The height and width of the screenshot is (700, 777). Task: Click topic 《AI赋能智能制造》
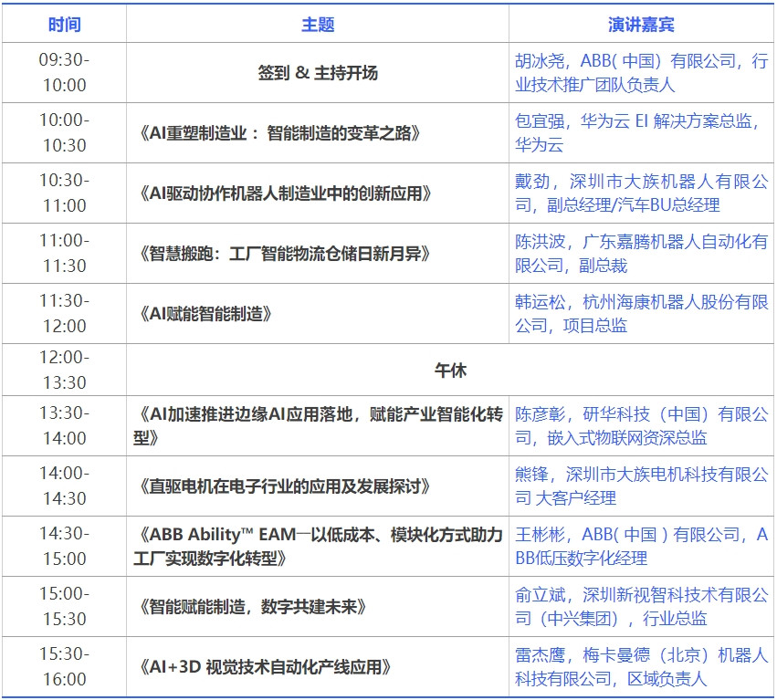[318, 314]
